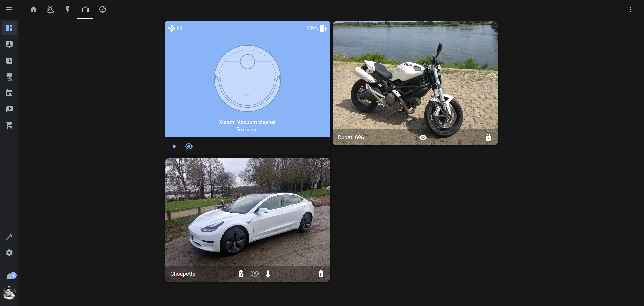Open HACS from the sidebar
The image size is (644, 306).
(x=9, y=77)
